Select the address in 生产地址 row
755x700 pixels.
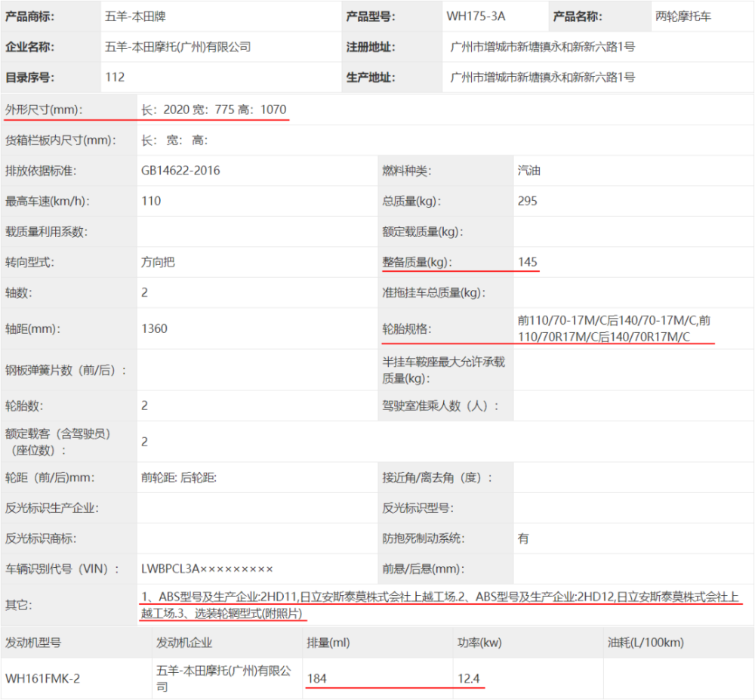coord(543,78)
